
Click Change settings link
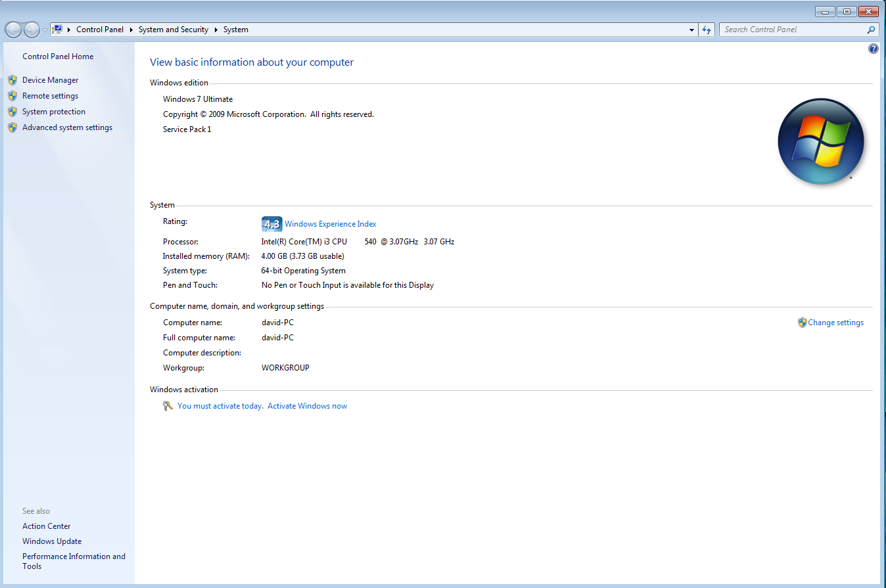tap(835, 323)
